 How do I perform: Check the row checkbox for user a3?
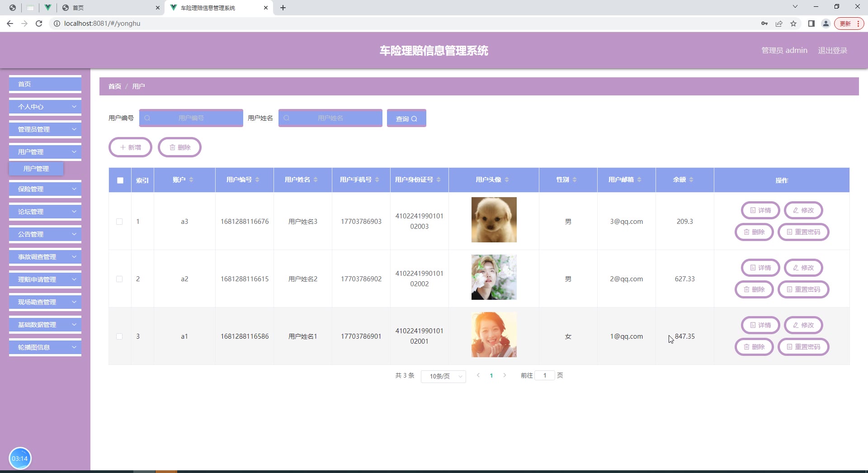pos(119,222)
